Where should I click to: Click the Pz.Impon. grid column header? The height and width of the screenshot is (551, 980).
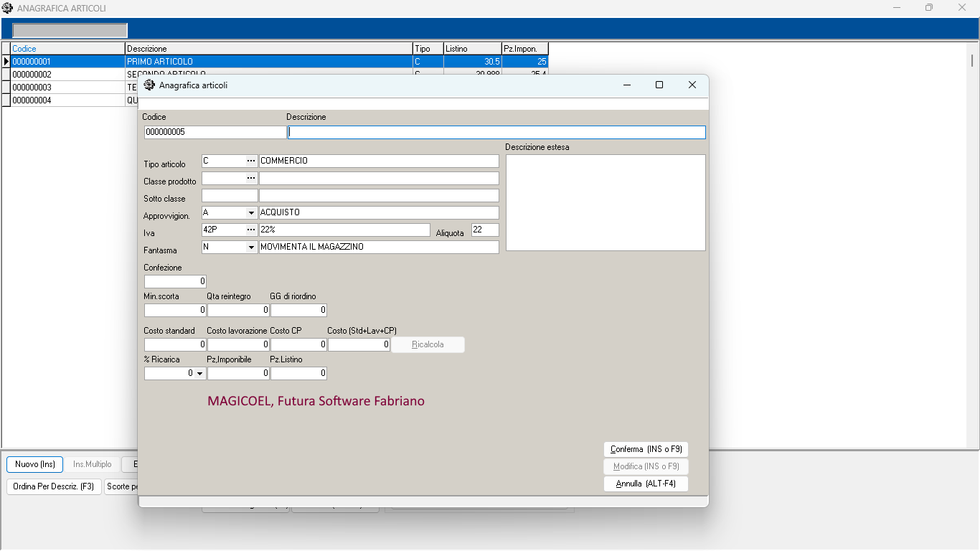pos(525,49)
